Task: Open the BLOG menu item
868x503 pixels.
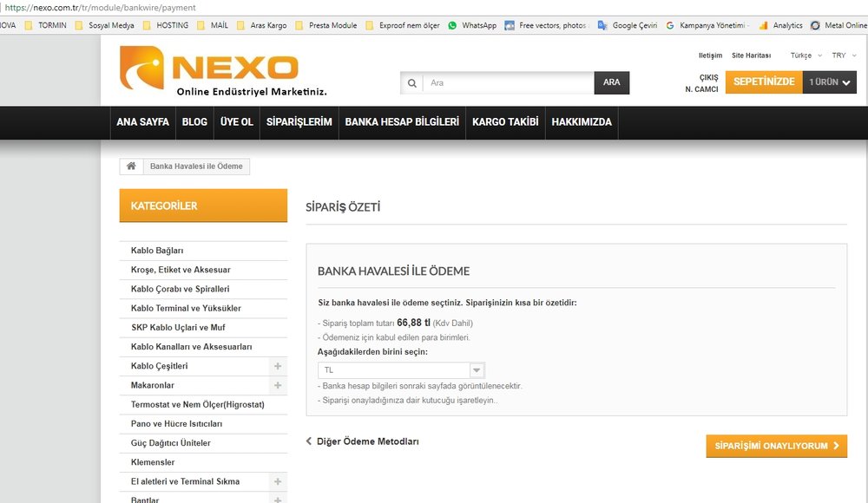Action: [x=194, y=122]
